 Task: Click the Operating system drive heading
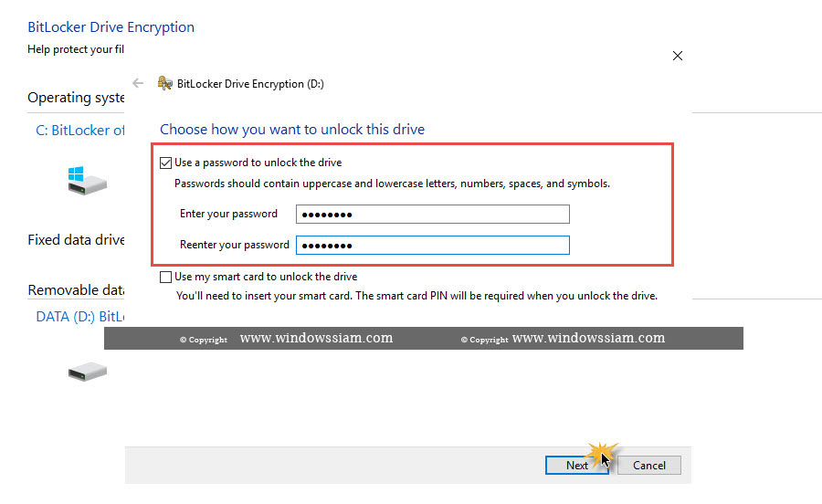pos(76,98)
